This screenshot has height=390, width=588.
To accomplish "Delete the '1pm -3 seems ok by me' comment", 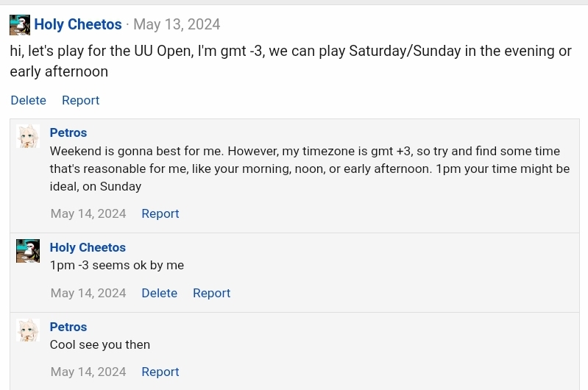I will click(160, 293).
